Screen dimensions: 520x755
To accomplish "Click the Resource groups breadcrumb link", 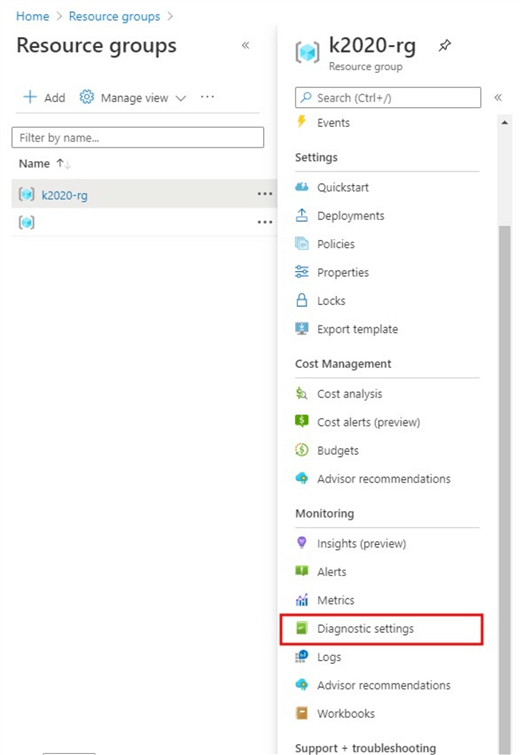I will click(x=114, y=16).
